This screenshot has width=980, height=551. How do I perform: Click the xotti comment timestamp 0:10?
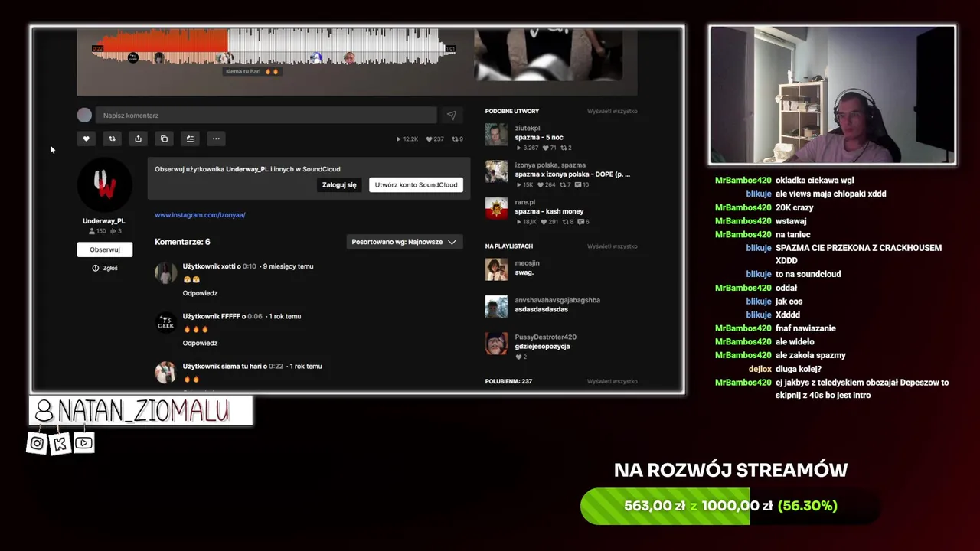pos(250,266)
